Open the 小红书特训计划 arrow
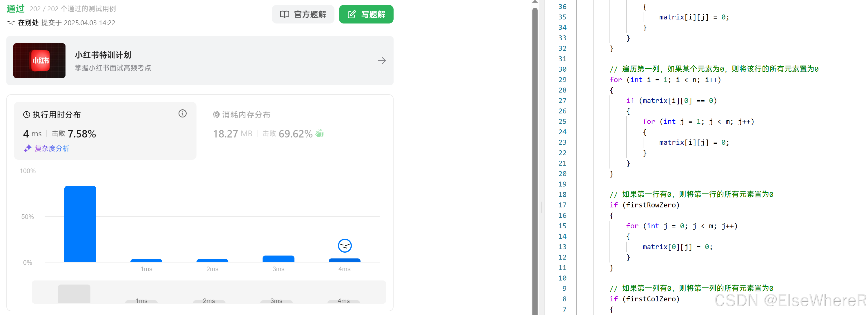868x315 pixels. (381, 61)
